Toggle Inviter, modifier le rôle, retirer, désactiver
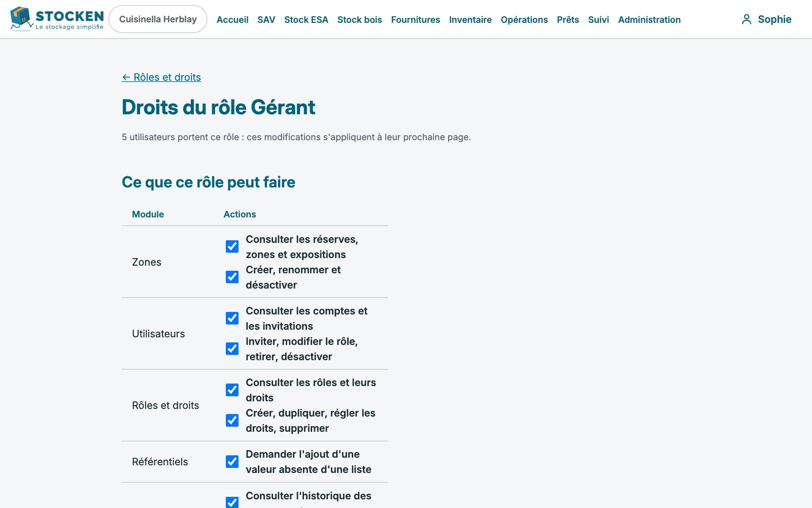 (232, 348)
